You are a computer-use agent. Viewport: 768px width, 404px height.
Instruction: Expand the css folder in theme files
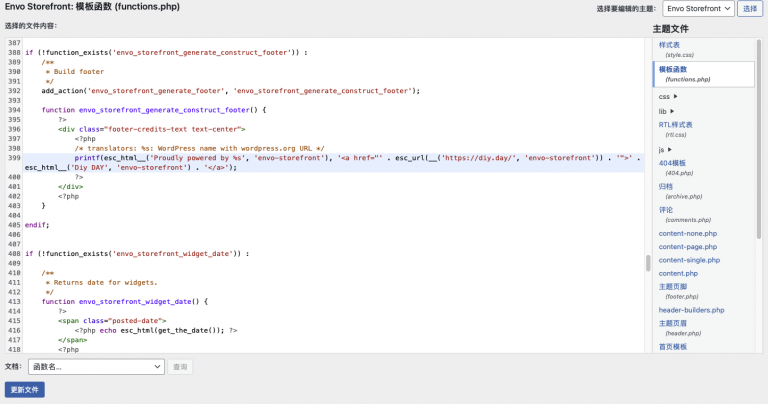[667, 96]
